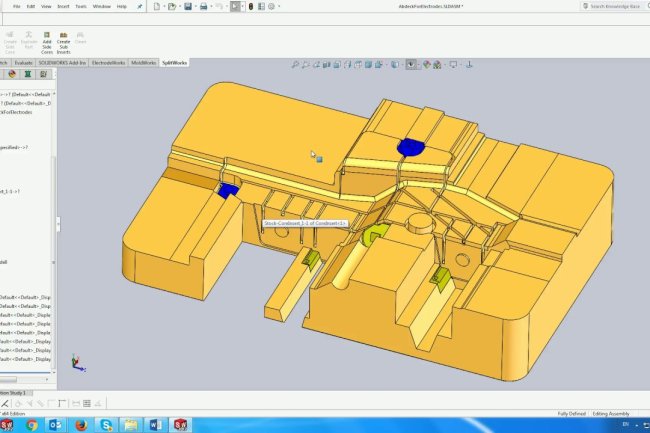
Task: Click the Apply Scene icon
Action: [437, 65]
